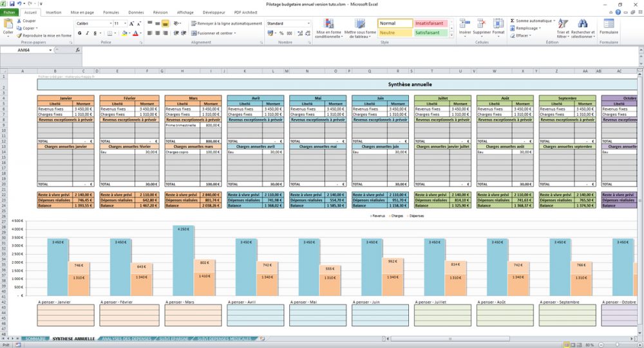
Task: Expand the Standard number format dropdown
Action: pyautogui.click(x=308, y=23)
